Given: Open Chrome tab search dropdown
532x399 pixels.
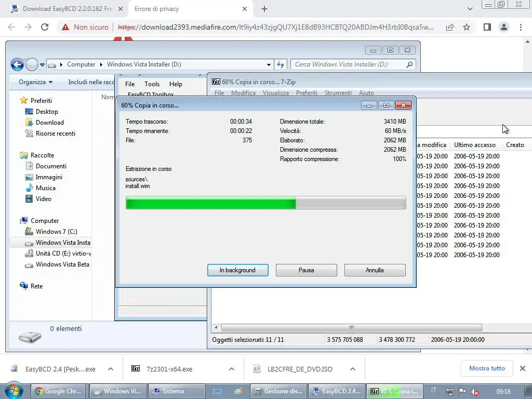Looking at the screenshot, I should point(470,9).
